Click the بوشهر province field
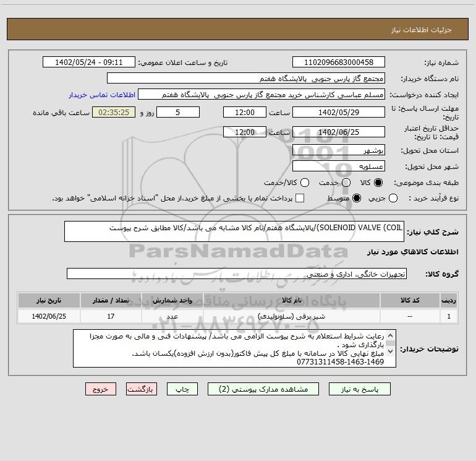 pos(339,150)
